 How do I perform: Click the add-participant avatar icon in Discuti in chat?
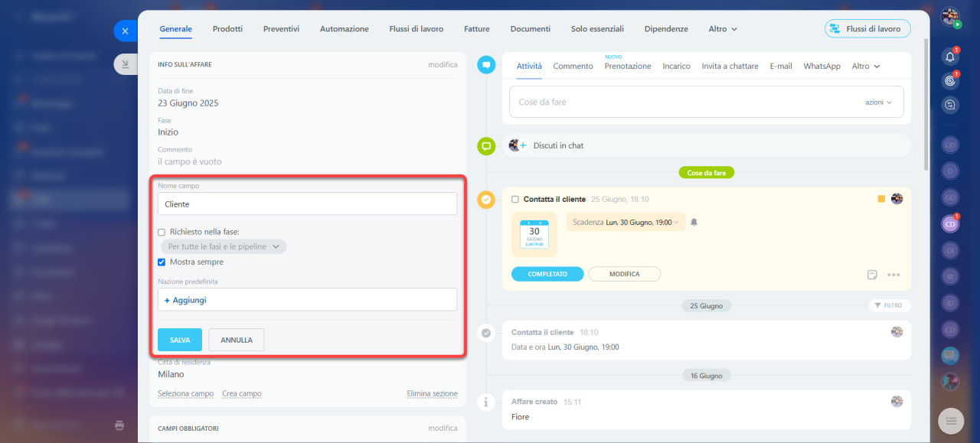tap(518, 145)
